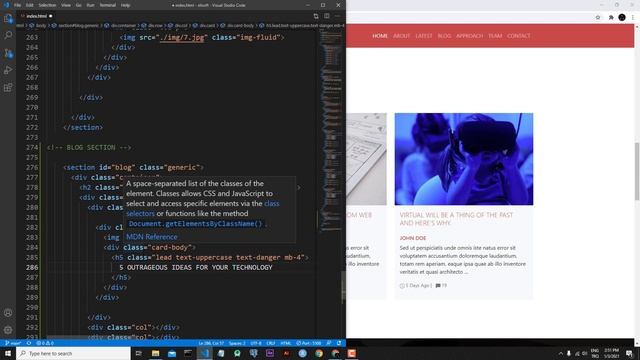This screenshot has height=360, width=640.
Task: Open the Manage gear in the activity bar
Action: (8, 330)
